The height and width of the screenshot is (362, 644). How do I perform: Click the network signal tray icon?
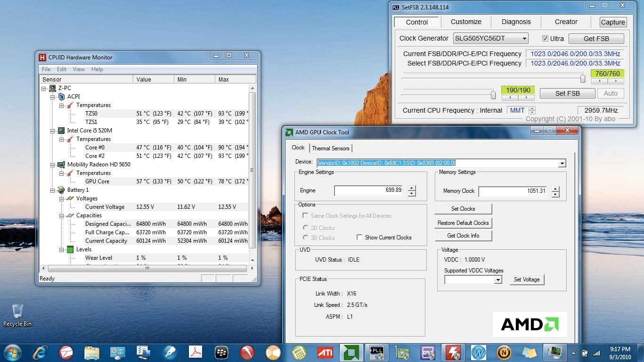tap(597, 353)
